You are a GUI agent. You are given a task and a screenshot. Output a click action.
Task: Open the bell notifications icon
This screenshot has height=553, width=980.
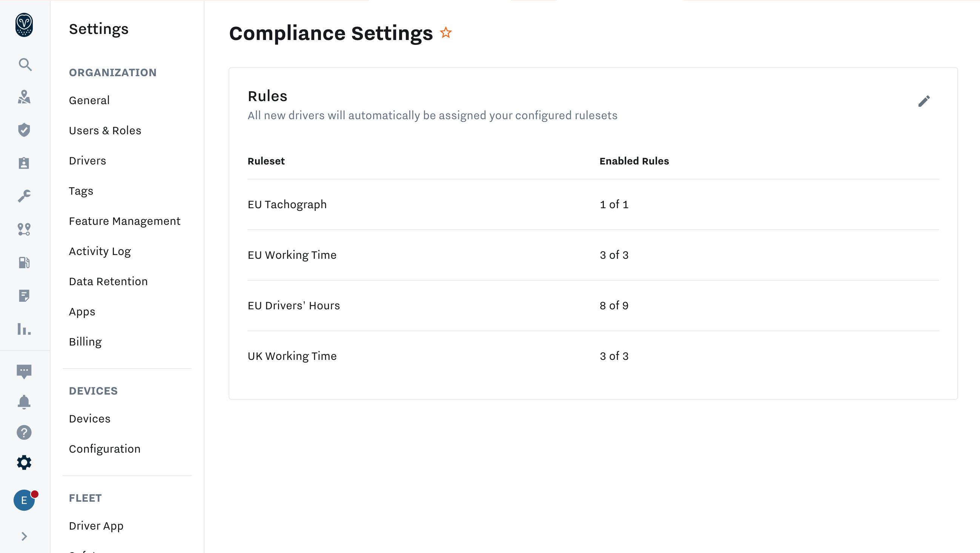(25, 402)
